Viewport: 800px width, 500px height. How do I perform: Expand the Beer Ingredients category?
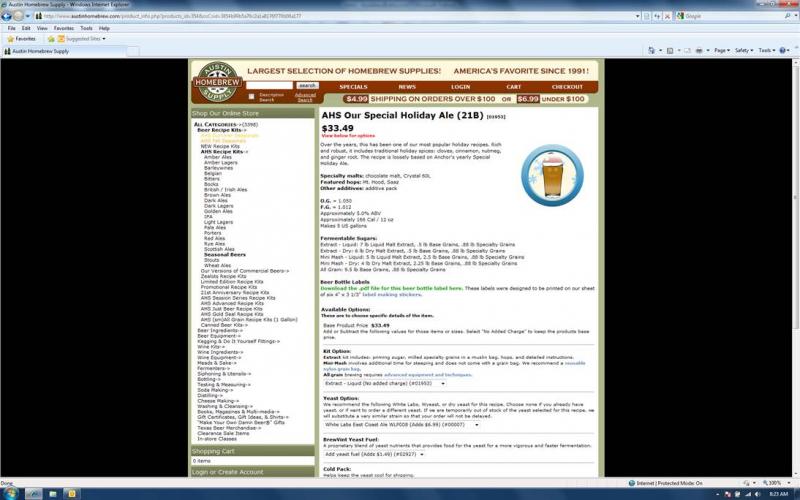click(x=220, y=331)
